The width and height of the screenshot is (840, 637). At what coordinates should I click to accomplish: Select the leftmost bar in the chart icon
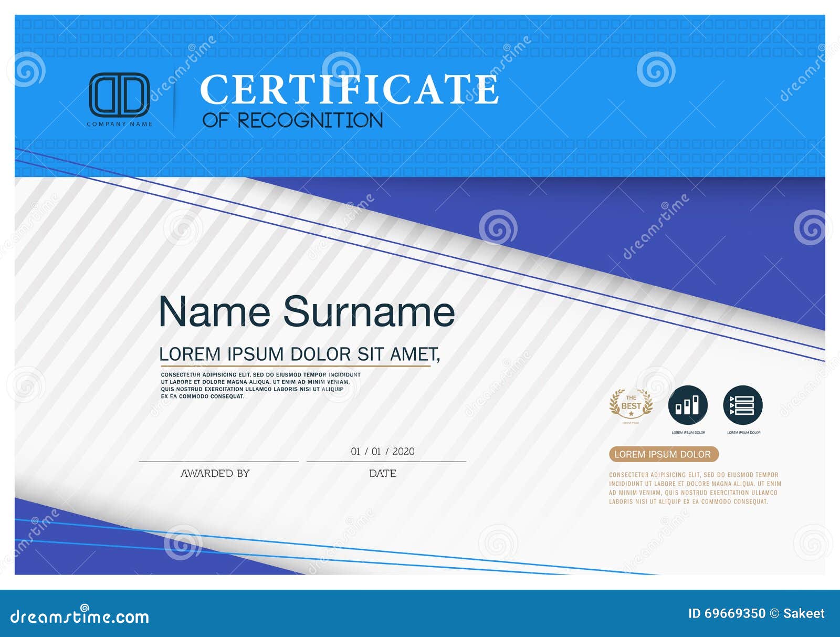(678, 409)
